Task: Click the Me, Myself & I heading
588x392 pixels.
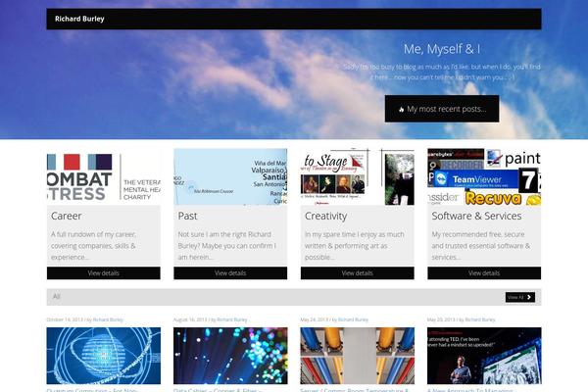Action: 442,49
